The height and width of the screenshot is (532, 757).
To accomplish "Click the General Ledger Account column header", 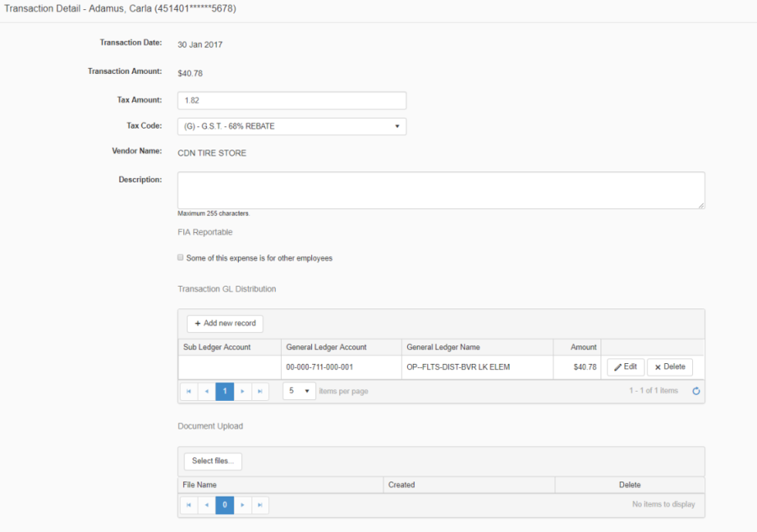I will (326, 347).
